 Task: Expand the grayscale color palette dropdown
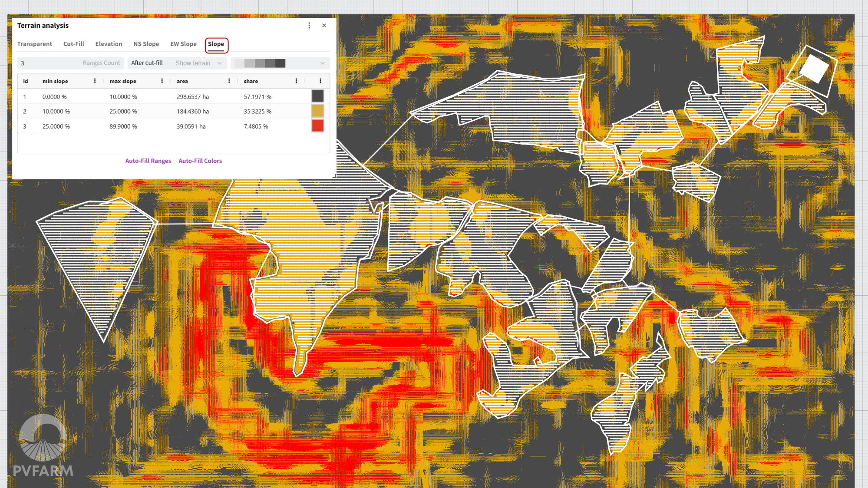pos(280,63)
